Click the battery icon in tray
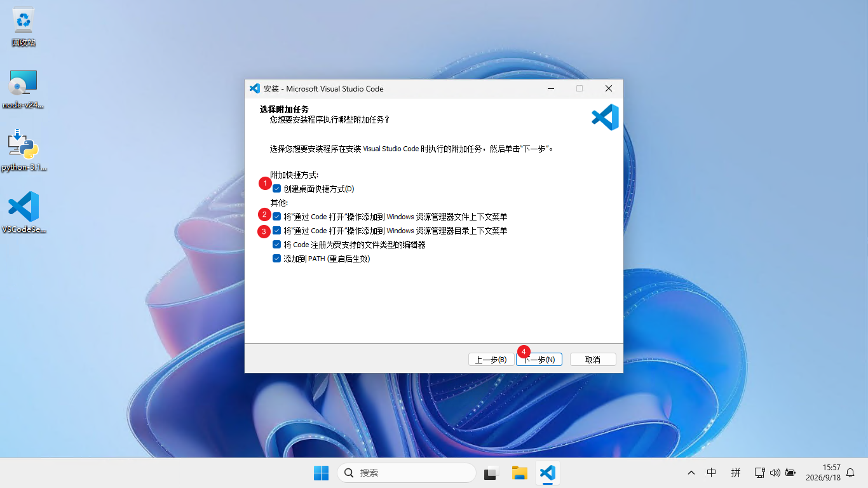868x488 pixels. tap(790, 473)
